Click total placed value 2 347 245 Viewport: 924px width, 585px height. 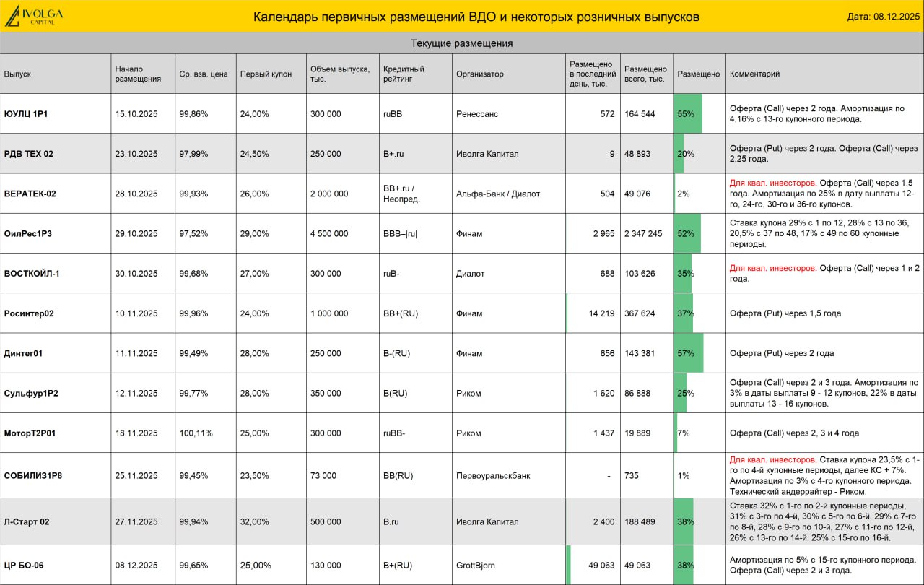[x=643, y=233]
